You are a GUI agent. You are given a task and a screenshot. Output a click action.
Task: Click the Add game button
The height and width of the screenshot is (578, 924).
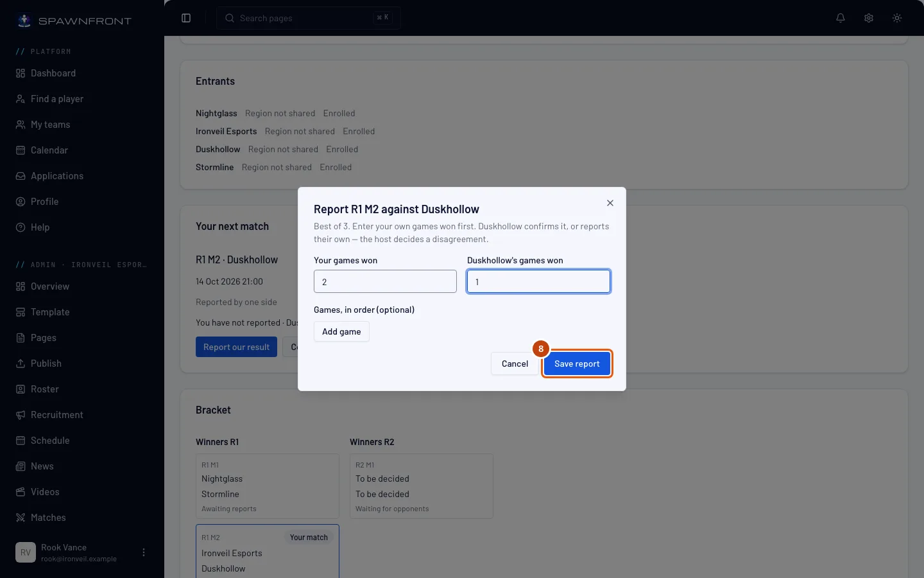[x=341, y=331]
